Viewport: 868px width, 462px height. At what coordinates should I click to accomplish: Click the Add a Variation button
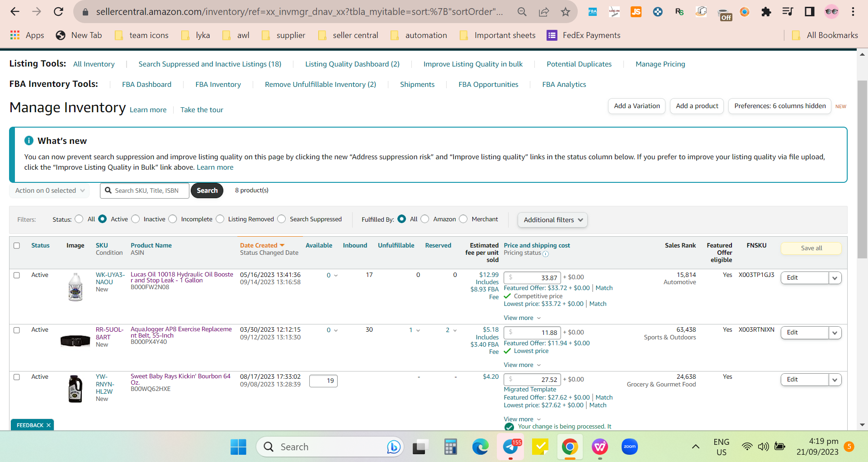(x=637, y=106)
